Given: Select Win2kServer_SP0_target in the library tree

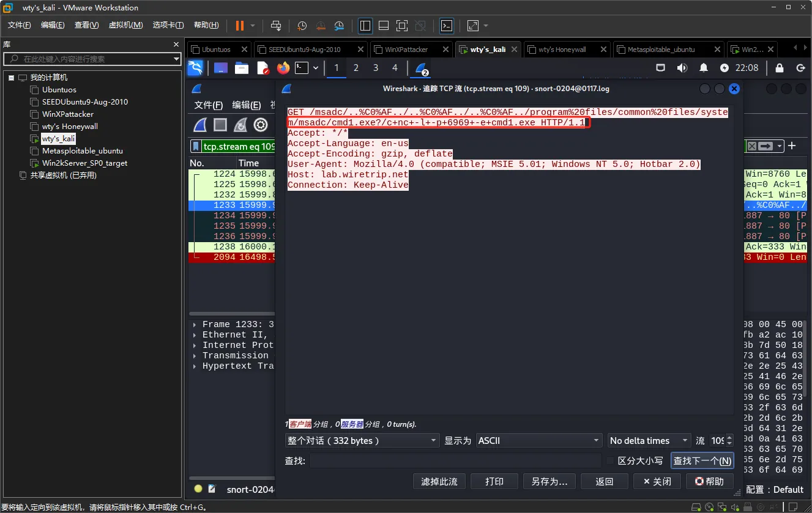Looking at the screenshot, I should (x=84, y=163).
